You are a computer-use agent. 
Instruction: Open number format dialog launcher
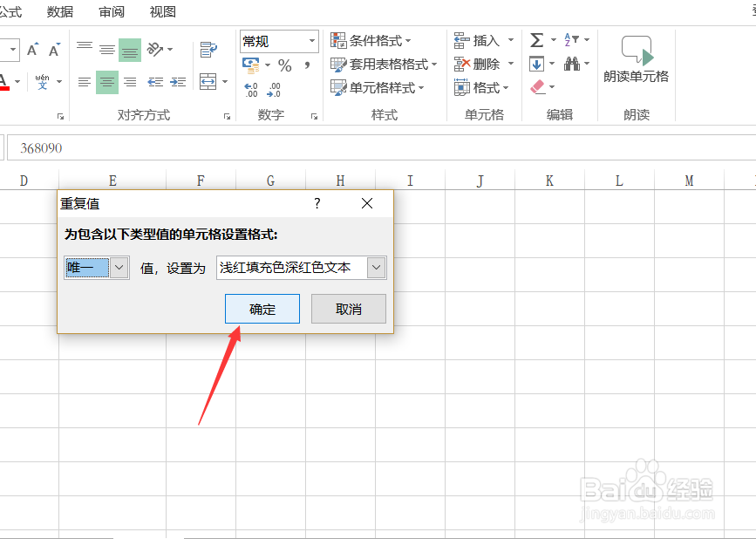315,116
